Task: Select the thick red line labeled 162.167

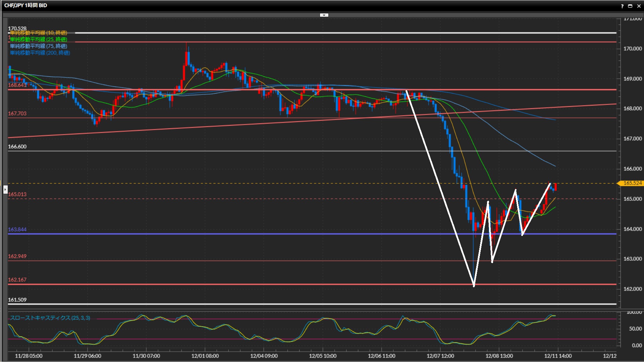Action: tap(235, 284)
